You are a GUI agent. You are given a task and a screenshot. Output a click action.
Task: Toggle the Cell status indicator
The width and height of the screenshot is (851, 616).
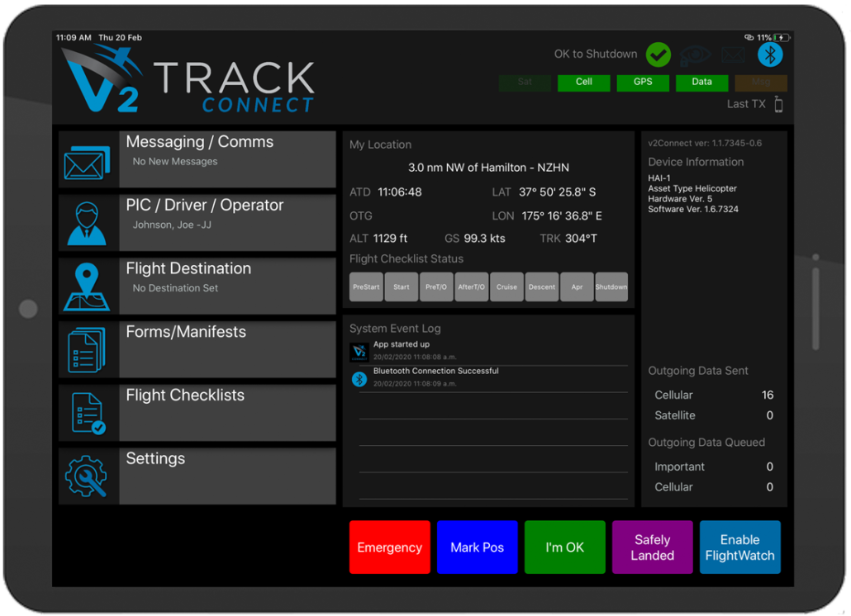coord(583,83)
